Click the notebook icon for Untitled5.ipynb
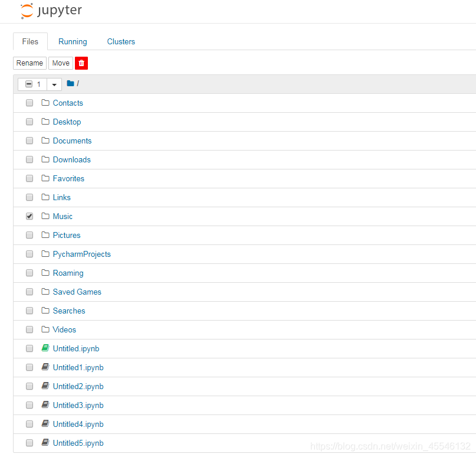 click(45, 443)
